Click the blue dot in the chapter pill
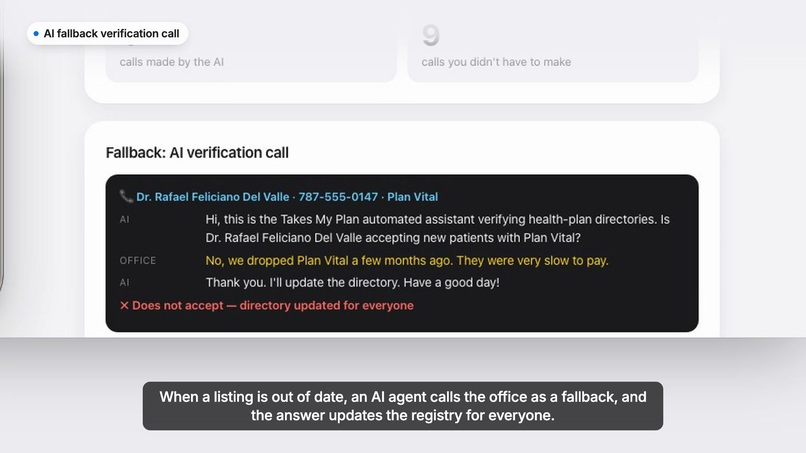The image size is (806, 453). click(36, 33)
